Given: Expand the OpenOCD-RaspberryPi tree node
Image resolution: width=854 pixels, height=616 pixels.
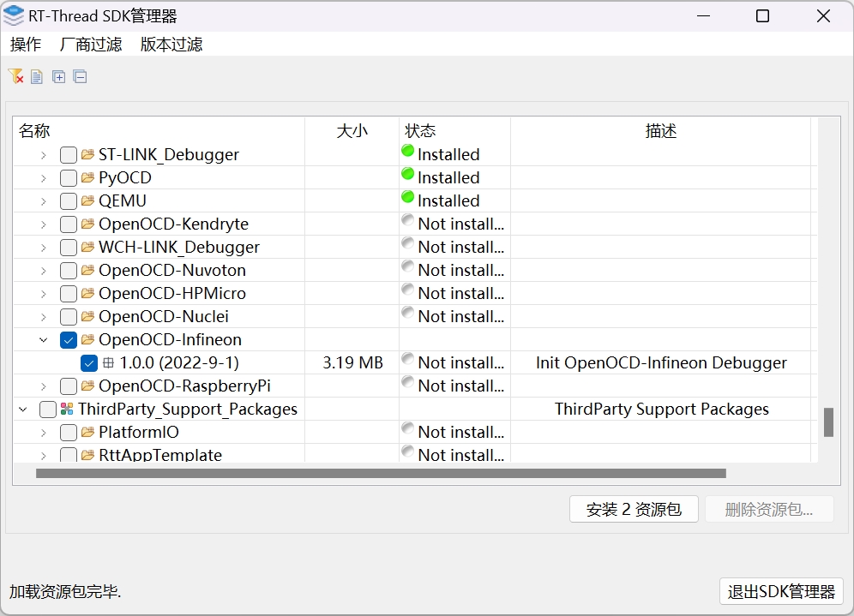Looking at the screenshot, I should [44, 386].
